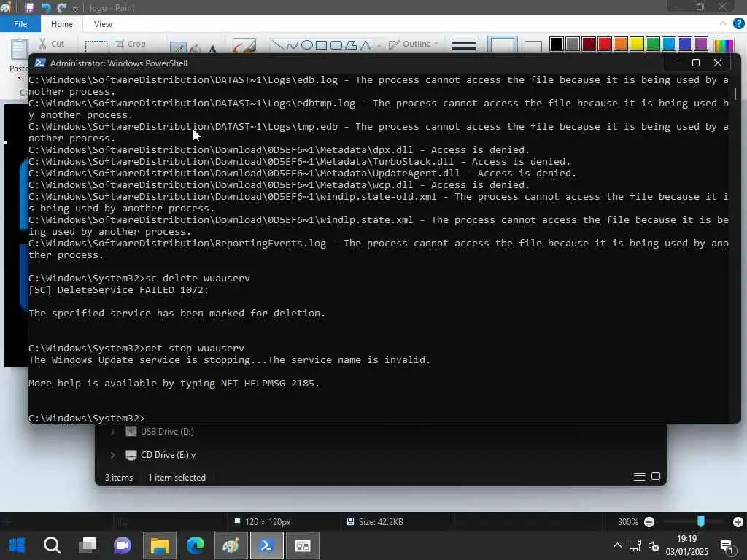Pick the Line shape in Paint's shapes gallery

click(x=276, y=45)
